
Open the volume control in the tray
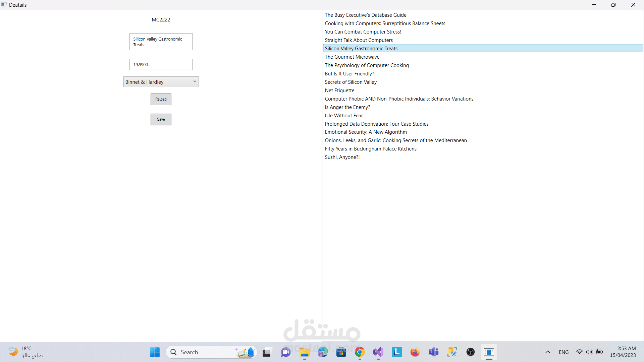589,352
